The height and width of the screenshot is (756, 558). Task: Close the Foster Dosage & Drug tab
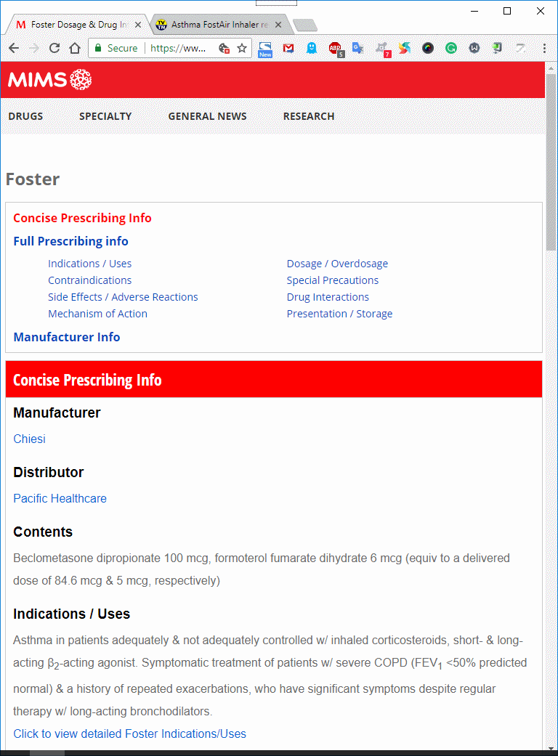coord(138,25)
